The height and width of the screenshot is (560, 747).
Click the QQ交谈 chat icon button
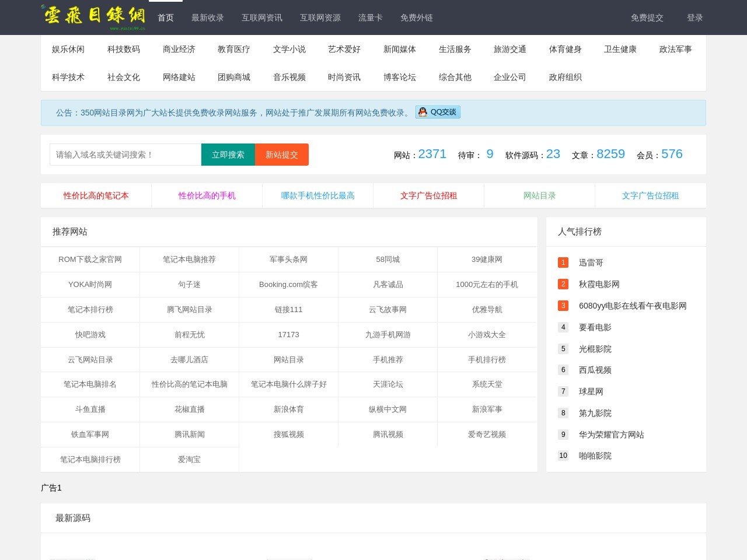[x=438, y=112]
